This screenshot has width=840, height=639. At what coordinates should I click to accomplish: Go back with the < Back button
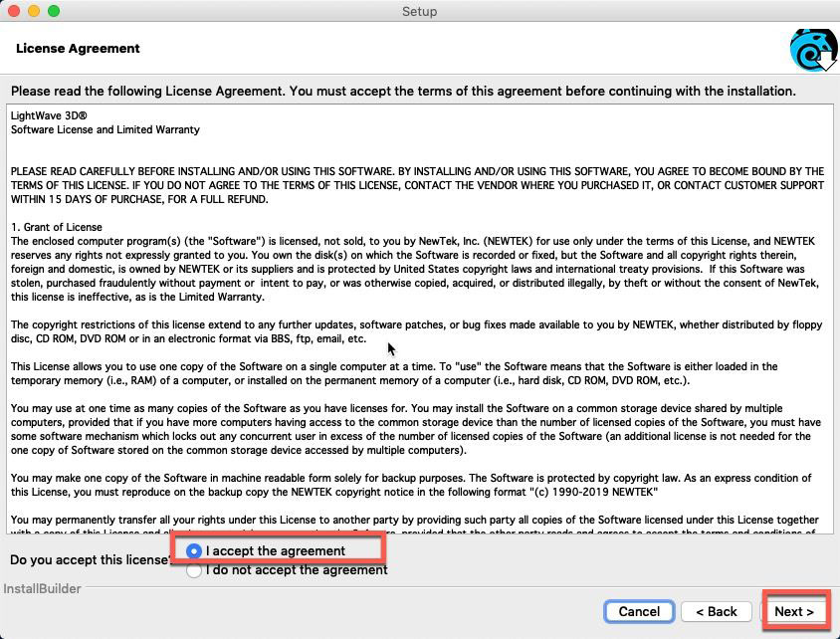(x=717, y=612)
